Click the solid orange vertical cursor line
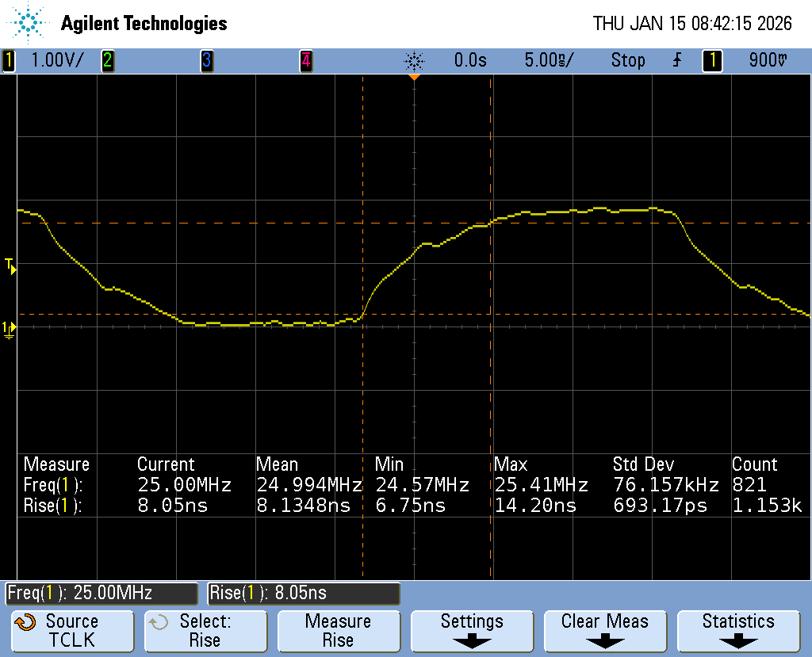The image size is (812, 657). tap(491, 396)
